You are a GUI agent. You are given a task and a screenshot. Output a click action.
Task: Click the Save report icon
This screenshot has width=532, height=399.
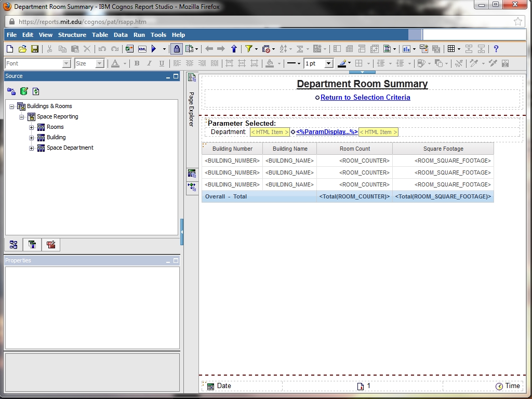click(35, 49)
